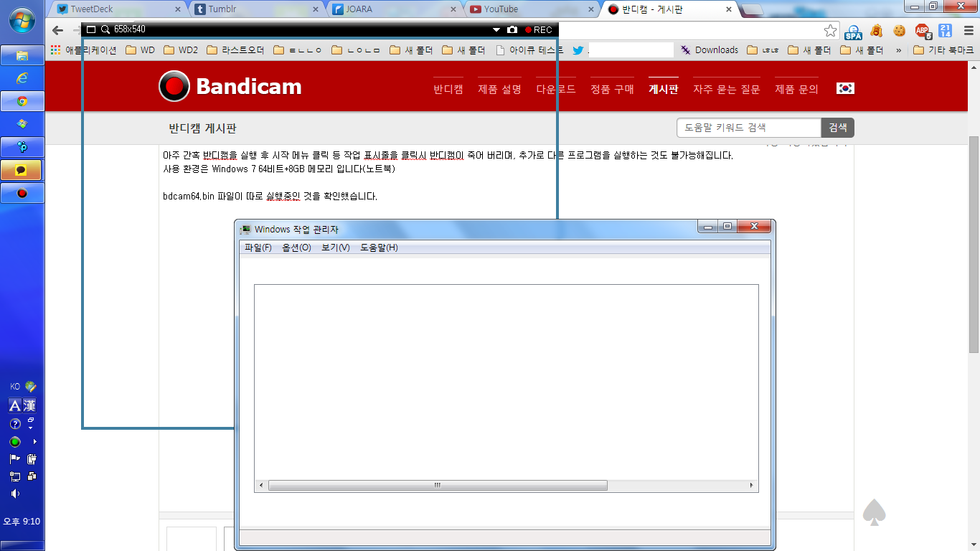Screen dimensions: 980x551
Task: Open the WD bookmark folder
Action: pos(140,50)
